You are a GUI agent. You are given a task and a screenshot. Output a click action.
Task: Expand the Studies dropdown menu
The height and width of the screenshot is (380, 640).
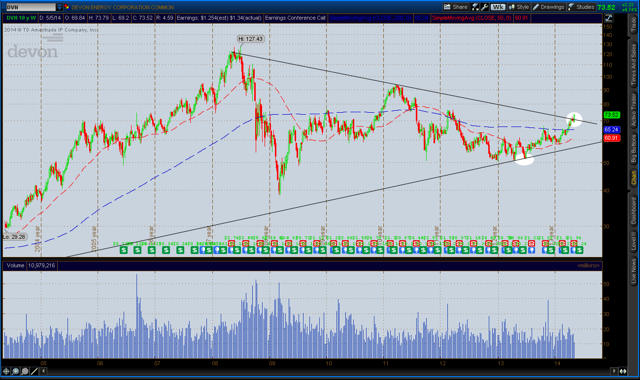(x=581, y=7)
